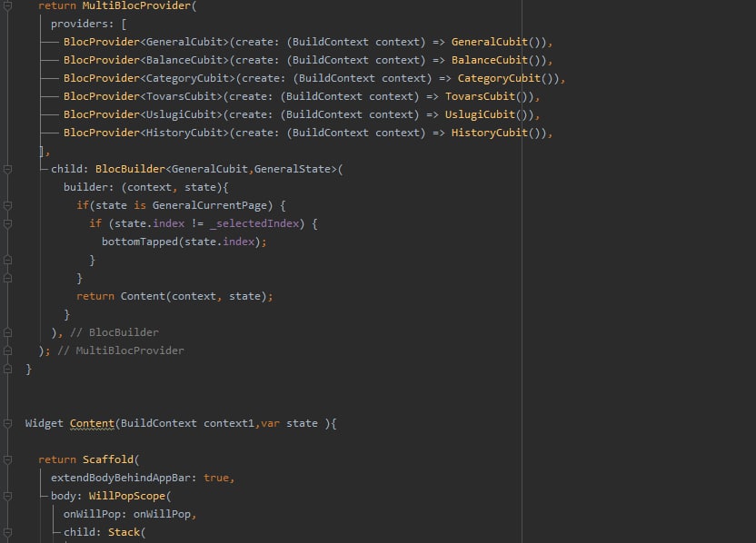This screenshot has width=756, height=543.
Task: Click the bottomTapped function call
Action: [140, 242]
